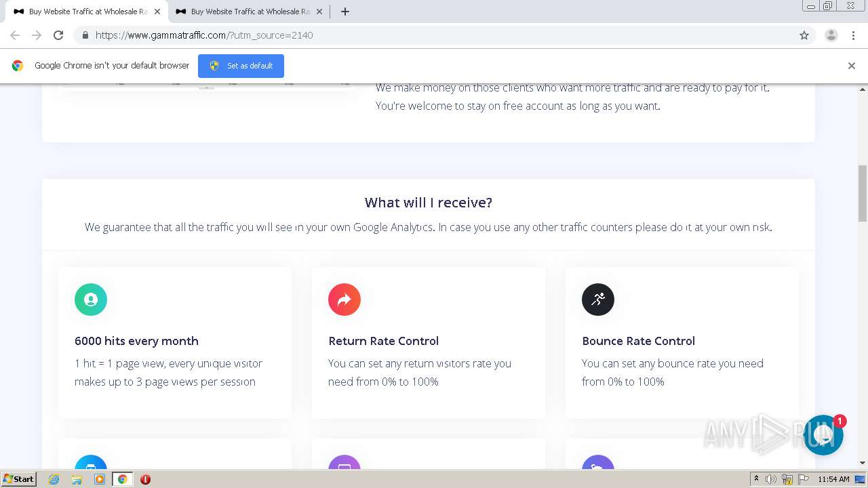Click the indigo icon in the bottom-right card
868x488 pixels.
tap(598, 462)
